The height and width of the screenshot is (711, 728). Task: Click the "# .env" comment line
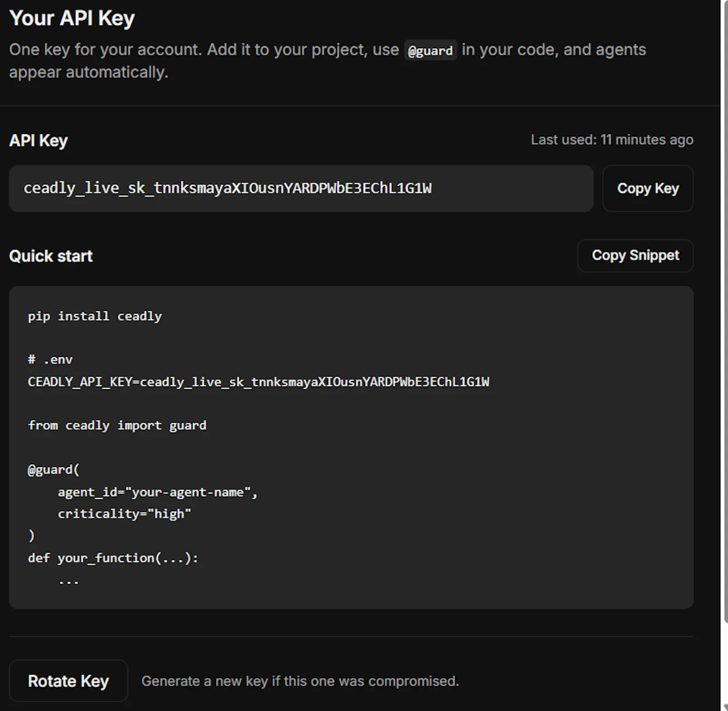pos(50,360)
